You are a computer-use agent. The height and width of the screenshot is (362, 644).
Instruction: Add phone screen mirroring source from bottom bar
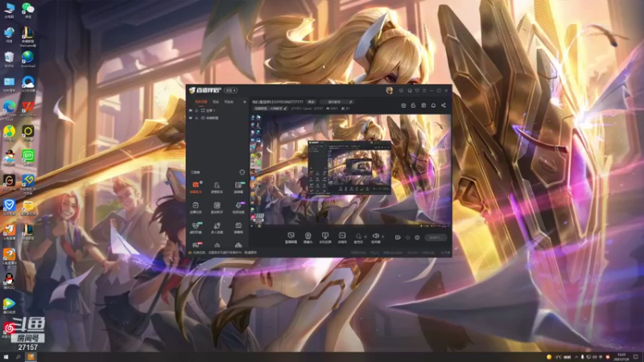[x=325, y=237]
